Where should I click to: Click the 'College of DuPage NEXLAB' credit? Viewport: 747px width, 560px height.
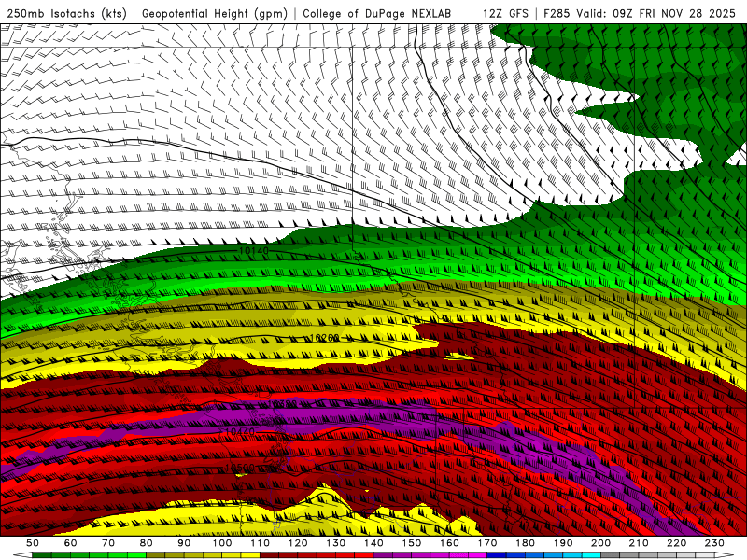point(376,13)
